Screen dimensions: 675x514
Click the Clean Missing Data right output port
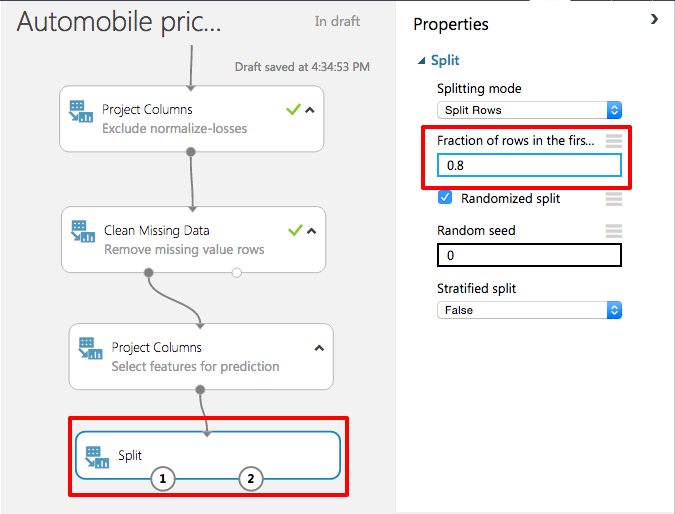pyautogui.click(x=237, y=272)
